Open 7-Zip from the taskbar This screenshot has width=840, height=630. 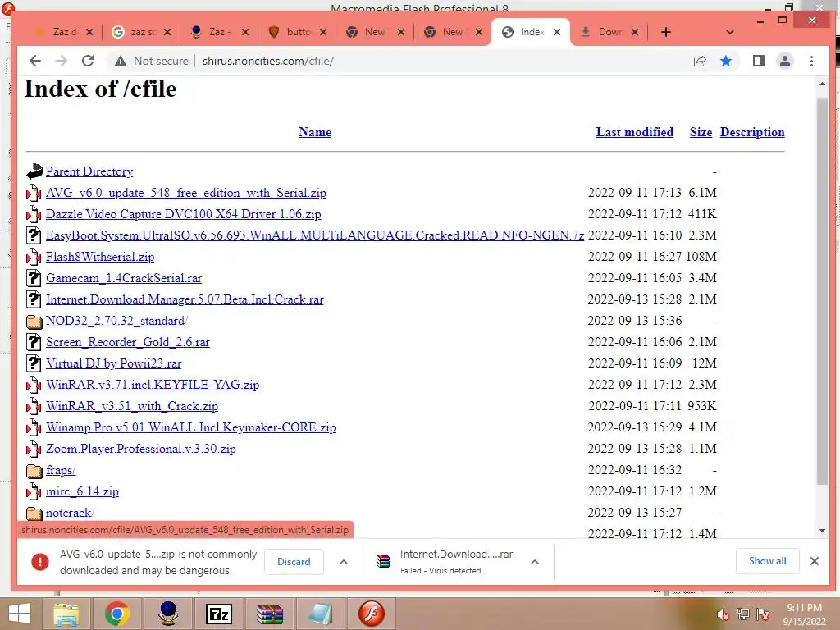pyautogui.click(x=219, y=614)
